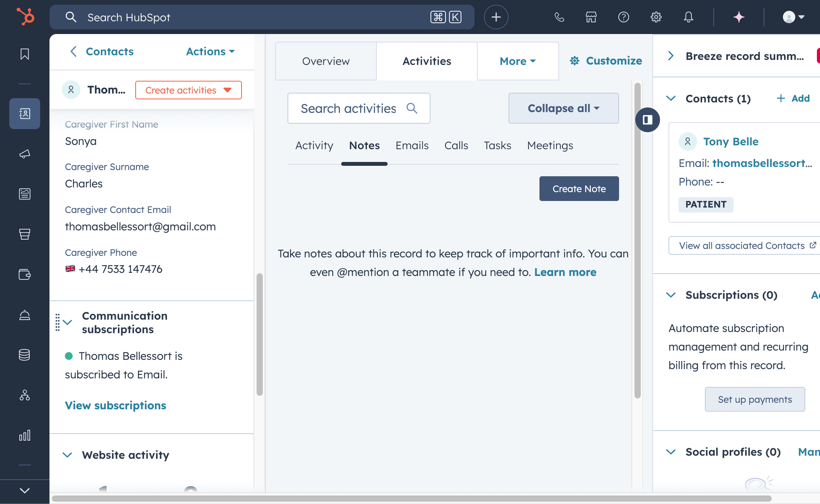The height and width of the screenshot is (504, 820).
Task: Click the View subscriptions link
Action: [x=116, y=405]
